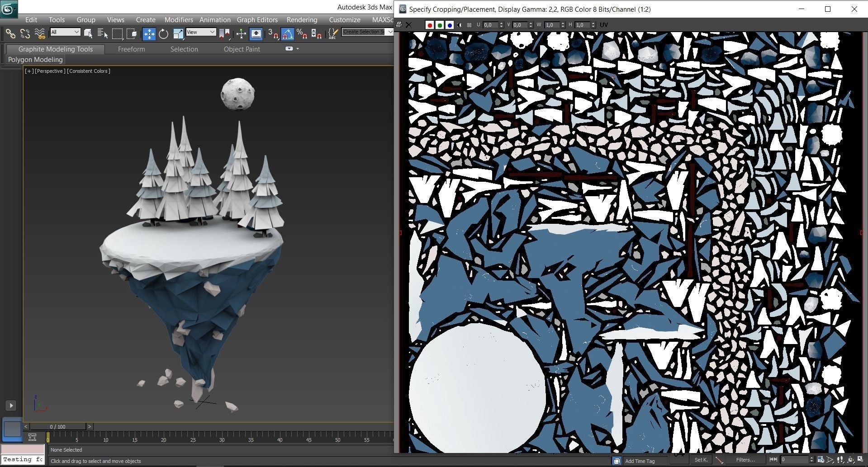This screenshot has height=467, width=868.
Task: Toggle Spinner Snap on the toolbar
Action: click(316, 33)
